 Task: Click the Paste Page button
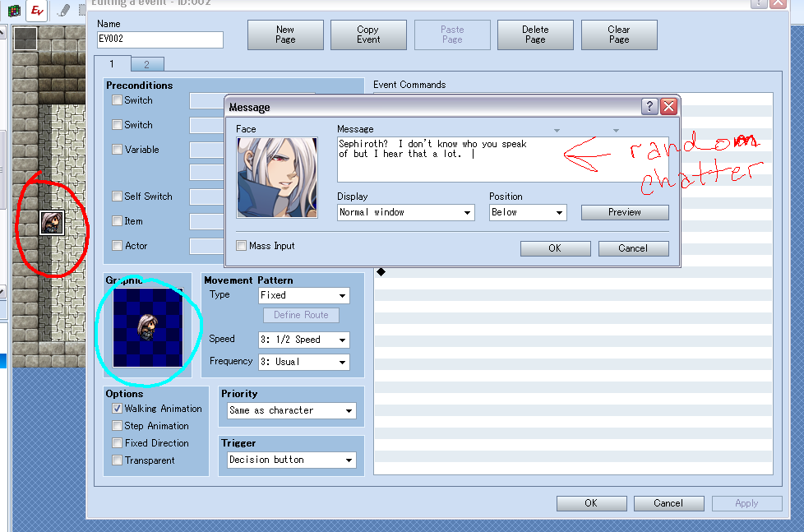[452, 35]
